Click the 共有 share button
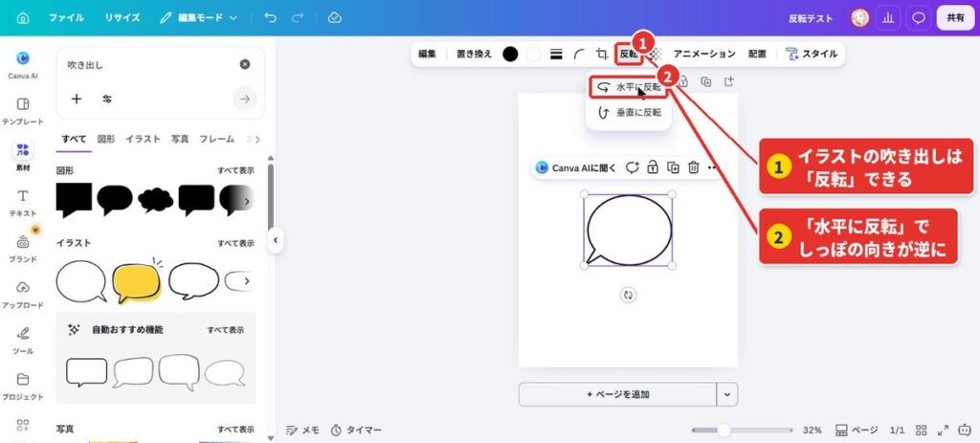 955,18
